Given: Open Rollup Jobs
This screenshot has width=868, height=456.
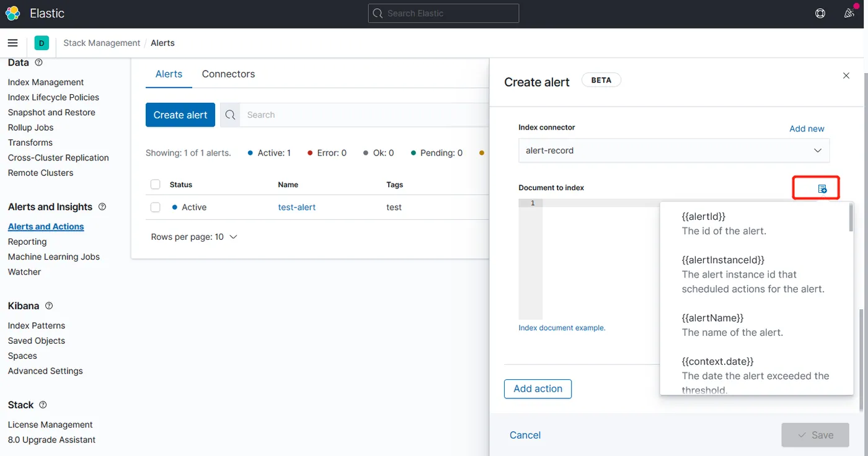Looking at the screenshot, I should 30,128.
